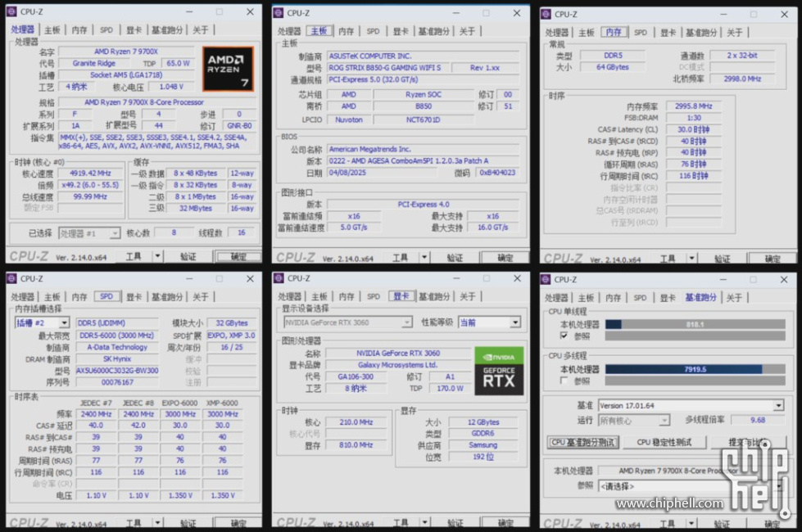Switch to the 关于 tab in the 基准跑分 window
This screenshot has width=802, height=532.
coord(734,297)
